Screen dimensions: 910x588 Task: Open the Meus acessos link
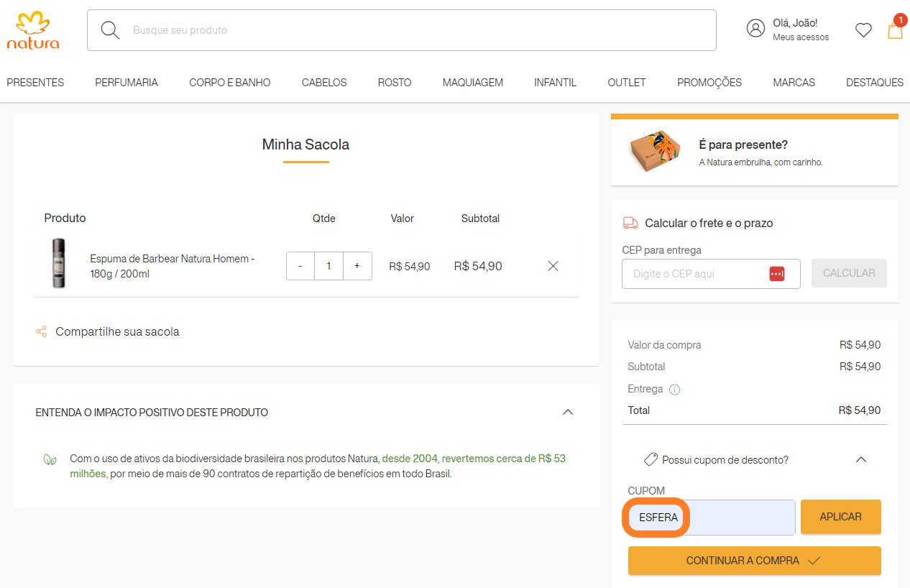click(801, 37)
